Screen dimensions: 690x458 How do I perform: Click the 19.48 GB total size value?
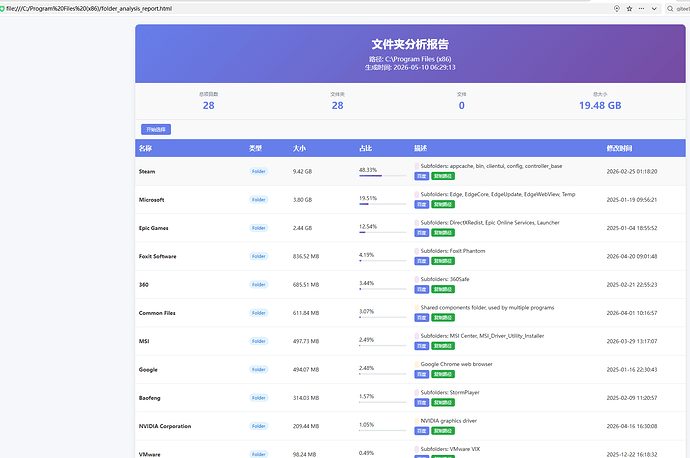600,106
